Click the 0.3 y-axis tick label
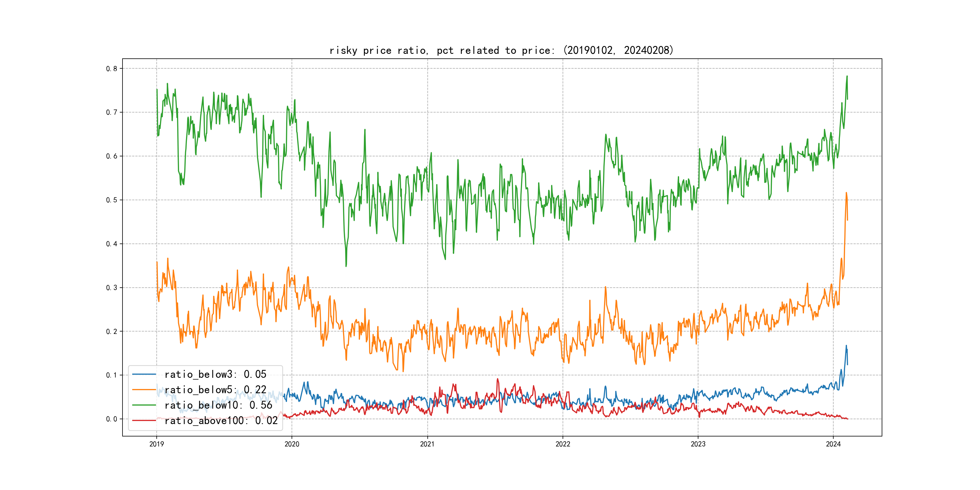The width and height of the screenshot is (980, 490). pyautogui.click(x=112, y=288)
